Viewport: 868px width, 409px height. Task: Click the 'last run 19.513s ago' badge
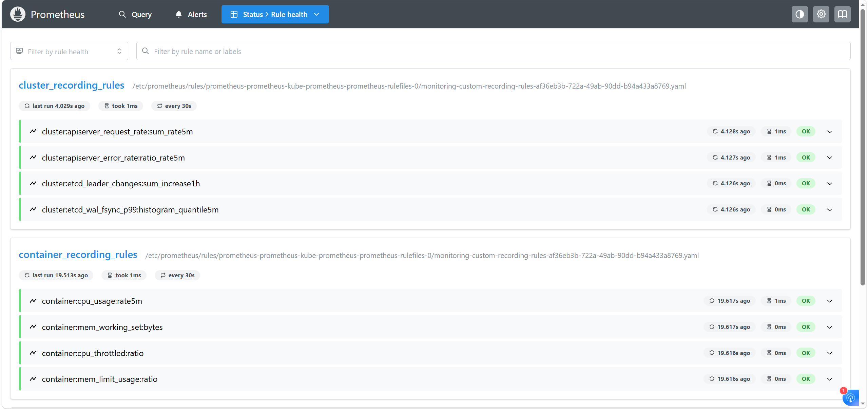pos(56,275)
